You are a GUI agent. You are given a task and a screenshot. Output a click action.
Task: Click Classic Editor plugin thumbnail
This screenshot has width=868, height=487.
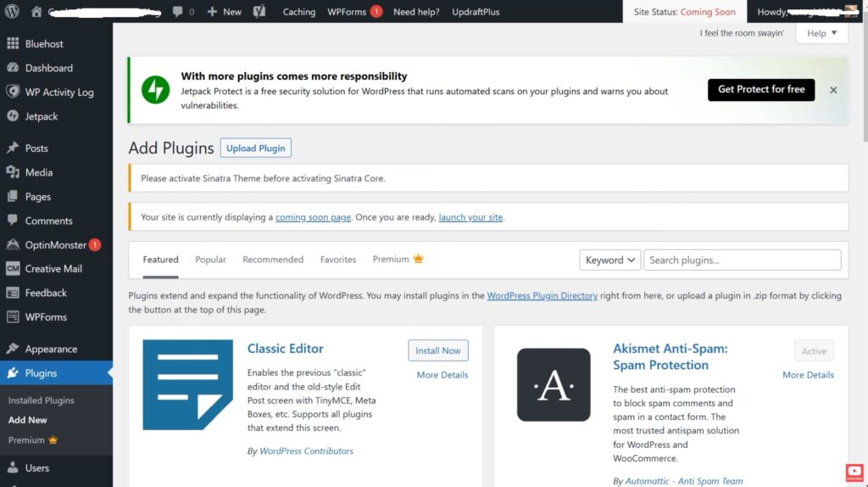(x=187, y=384)
